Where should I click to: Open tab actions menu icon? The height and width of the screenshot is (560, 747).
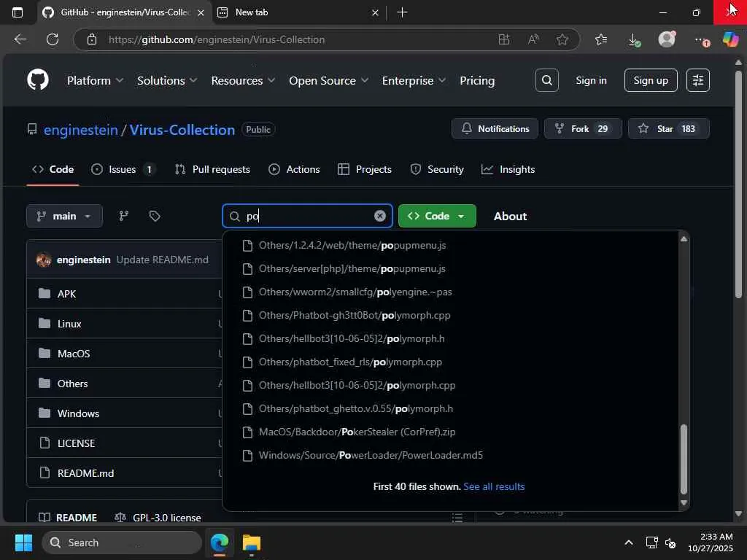coord(18,12)
